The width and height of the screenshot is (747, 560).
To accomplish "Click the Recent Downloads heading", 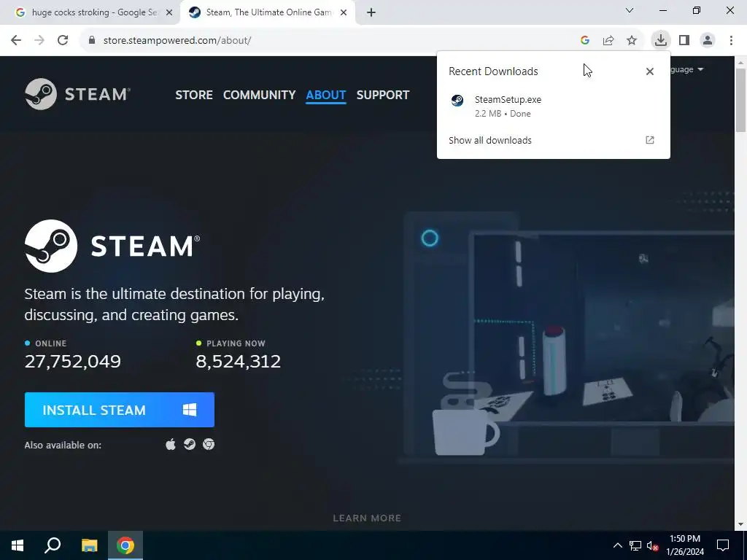I will pos(493,71).
